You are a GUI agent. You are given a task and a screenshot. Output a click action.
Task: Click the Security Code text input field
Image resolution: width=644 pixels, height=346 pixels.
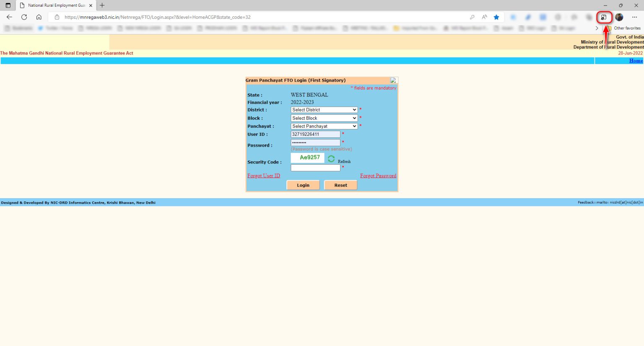(315, 168)
